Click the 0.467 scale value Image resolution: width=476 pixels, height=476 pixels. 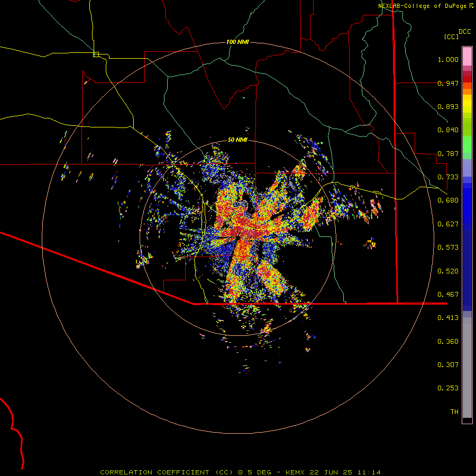pos(448,295)
